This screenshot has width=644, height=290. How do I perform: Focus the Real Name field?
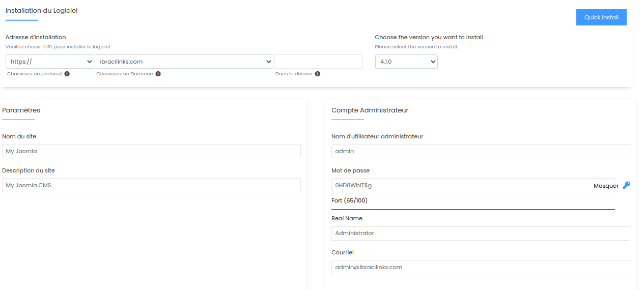pyautogui.click(x=481, y=234)
